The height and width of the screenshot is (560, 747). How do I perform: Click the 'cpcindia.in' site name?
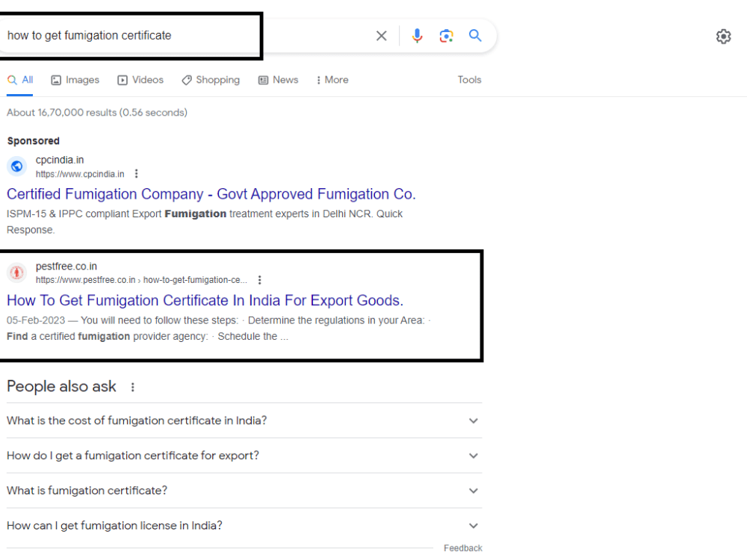pyautogui.click(x=60, y=160)
